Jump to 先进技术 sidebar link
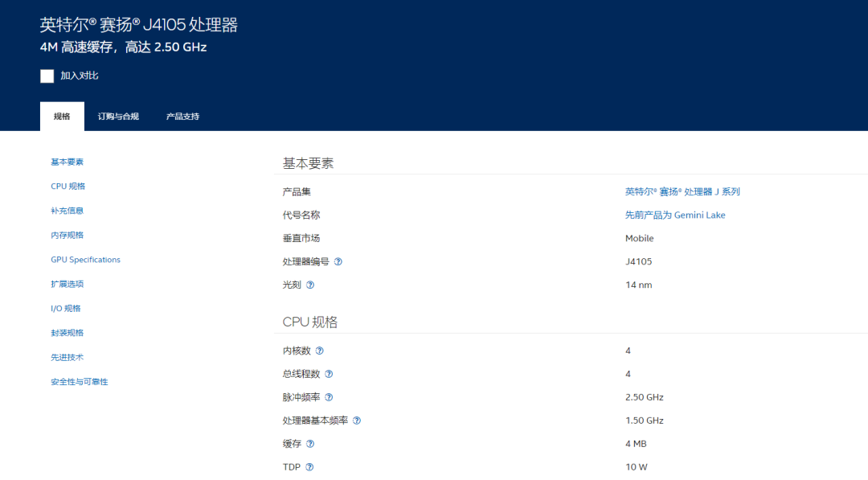The height and width of the screenshot is (480, 868). (x=67, y=357)
